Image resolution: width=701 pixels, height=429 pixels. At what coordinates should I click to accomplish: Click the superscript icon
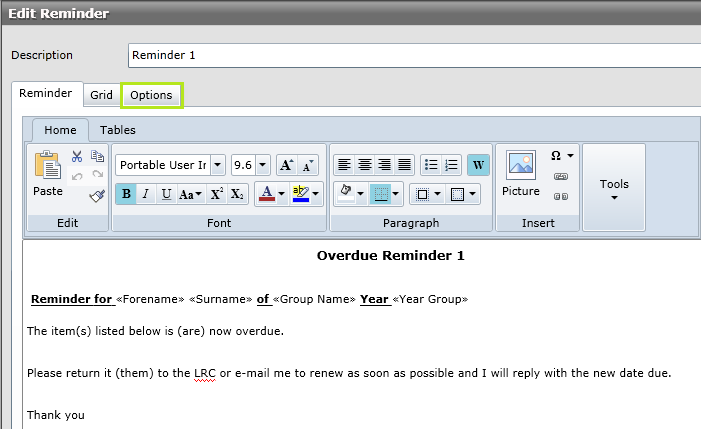216,194
